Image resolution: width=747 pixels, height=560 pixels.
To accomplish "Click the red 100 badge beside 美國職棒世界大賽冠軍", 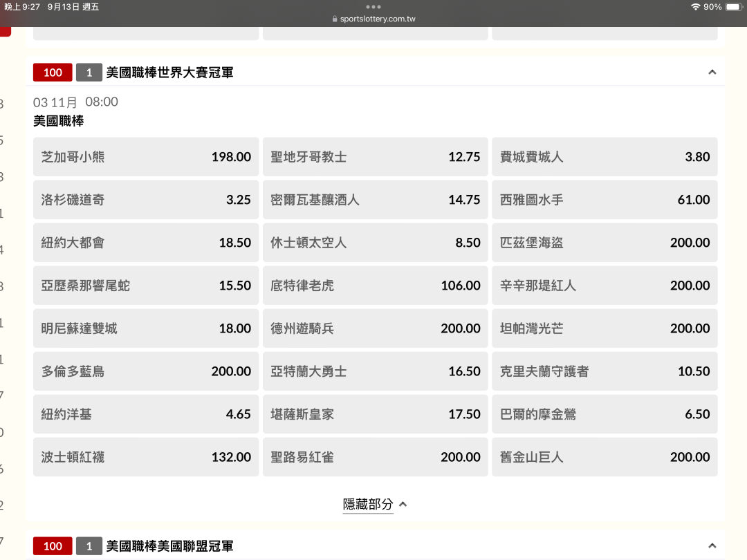I will point(53,73).
